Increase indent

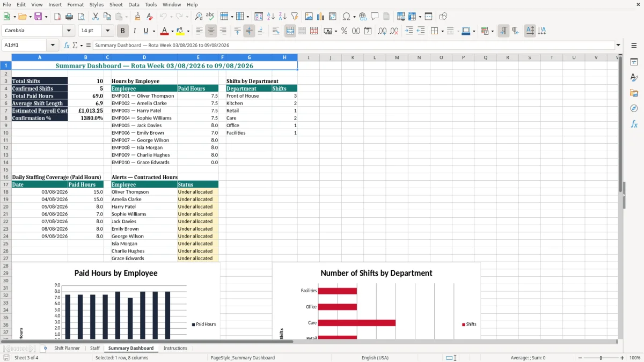click(409, 31)
